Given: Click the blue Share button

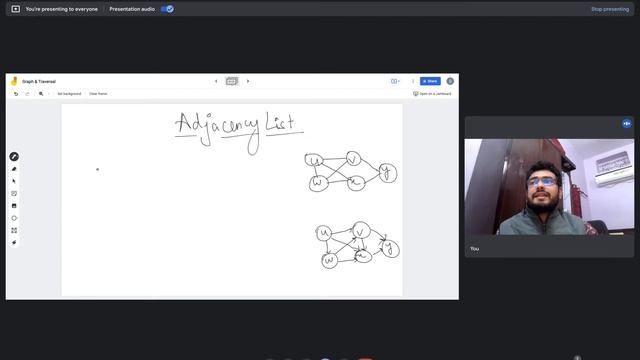Looking at the screenshot, I should click(x=430, y=81).
